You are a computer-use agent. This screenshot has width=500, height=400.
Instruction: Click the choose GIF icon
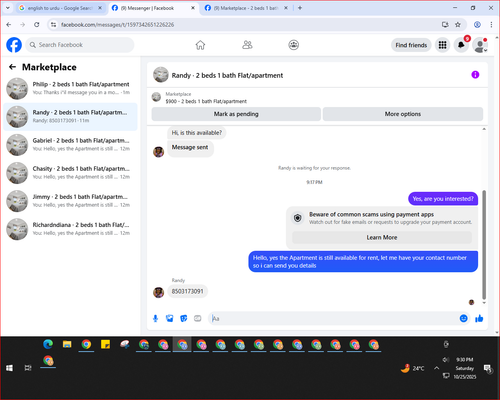(198, 319)
